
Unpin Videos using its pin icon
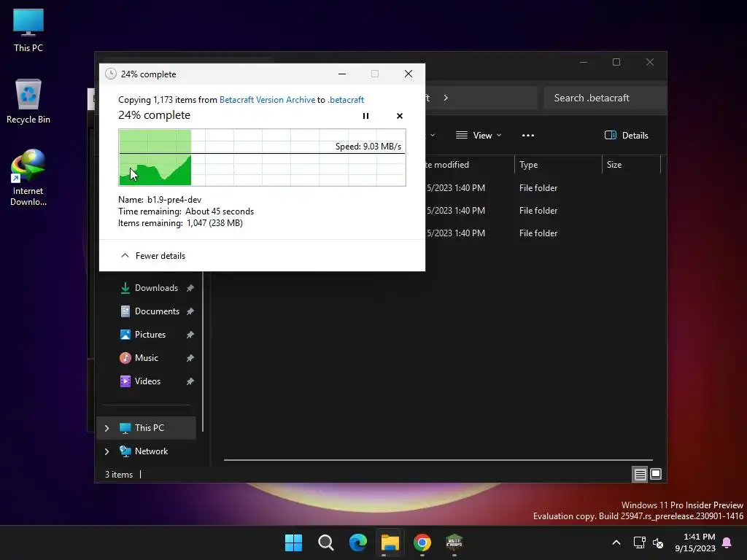pos(190,381)
